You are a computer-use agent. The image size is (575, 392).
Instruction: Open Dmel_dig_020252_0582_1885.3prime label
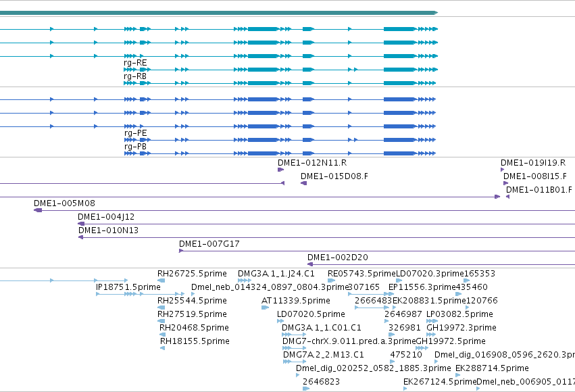click(373, 368)
